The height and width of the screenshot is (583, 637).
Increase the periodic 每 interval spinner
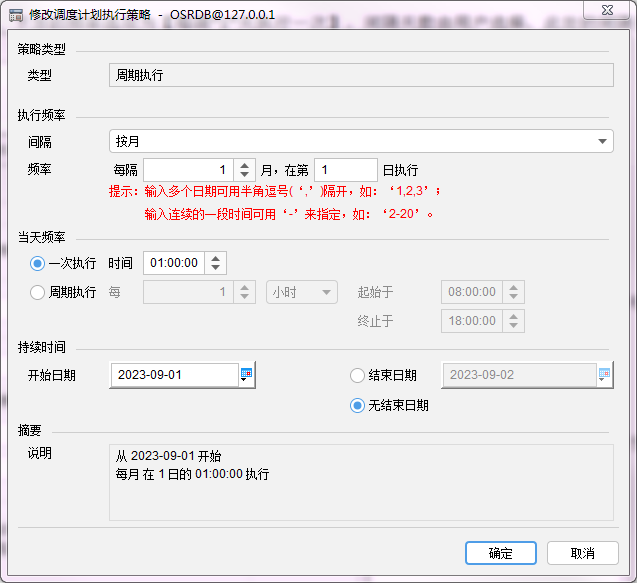click(244, 287)
